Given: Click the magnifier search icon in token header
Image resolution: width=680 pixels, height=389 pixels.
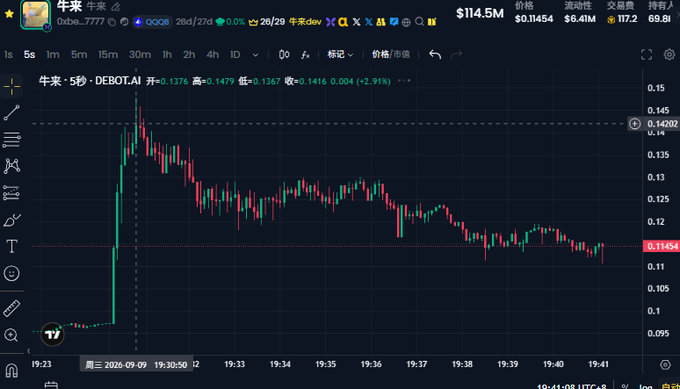Looking at the screenshot, I should 419,22.
